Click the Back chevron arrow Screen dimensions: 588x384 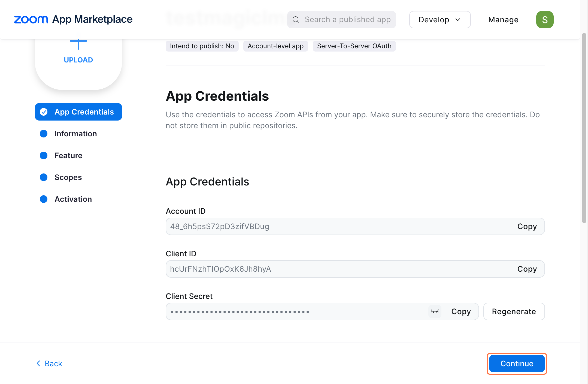[38, 364]
